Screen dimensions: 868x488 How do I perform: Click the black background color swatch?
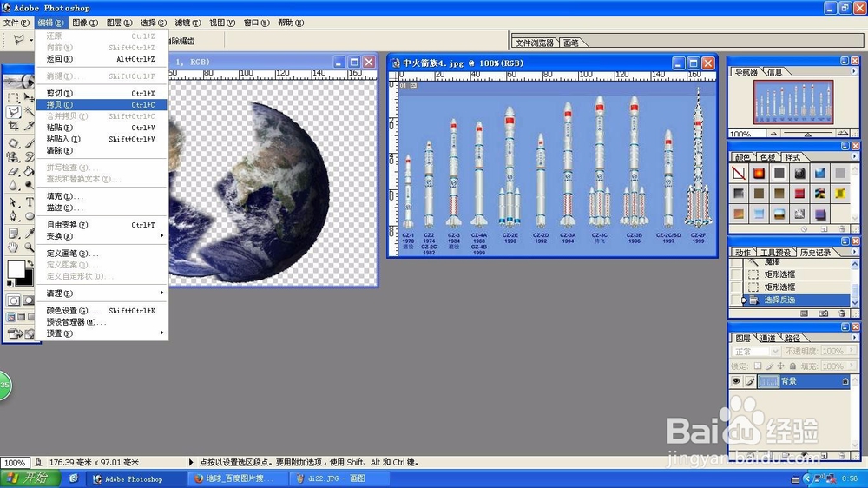[x=27, y=280]
